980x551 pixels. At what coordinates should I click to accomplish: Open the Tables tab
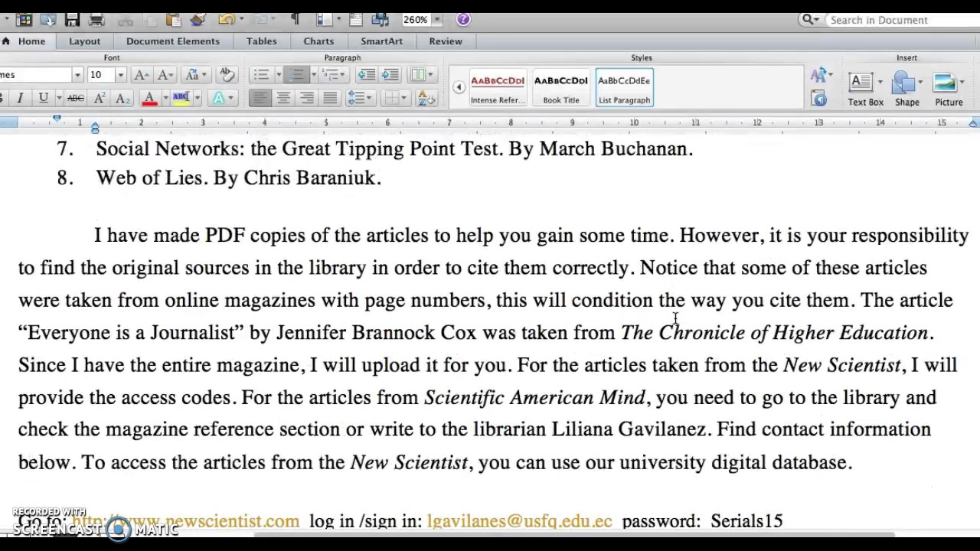tap(261, 41)
